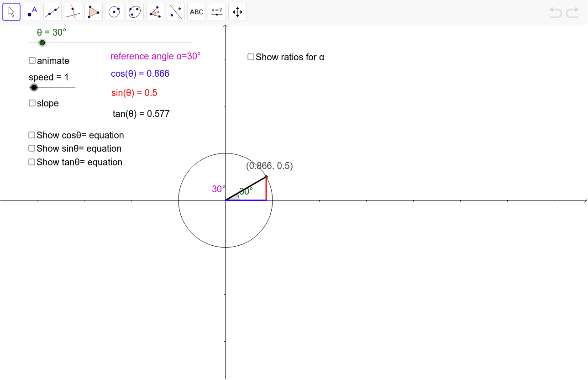Select the Circle with center tool
Image resolution: width=588 pixels, height=380 pixels.
pyautogui.click(x=114, y=12)
